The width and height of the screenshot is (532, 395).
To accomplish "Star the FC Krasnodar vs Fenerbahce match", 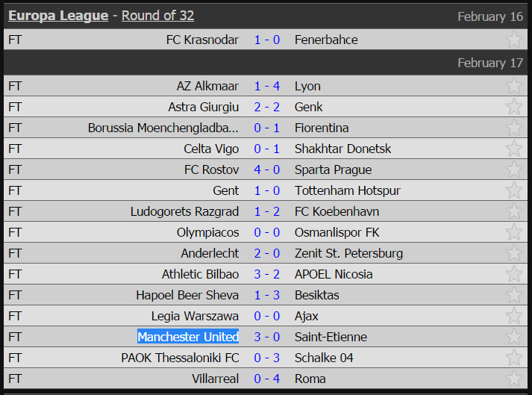I will [x=514, y=40].
